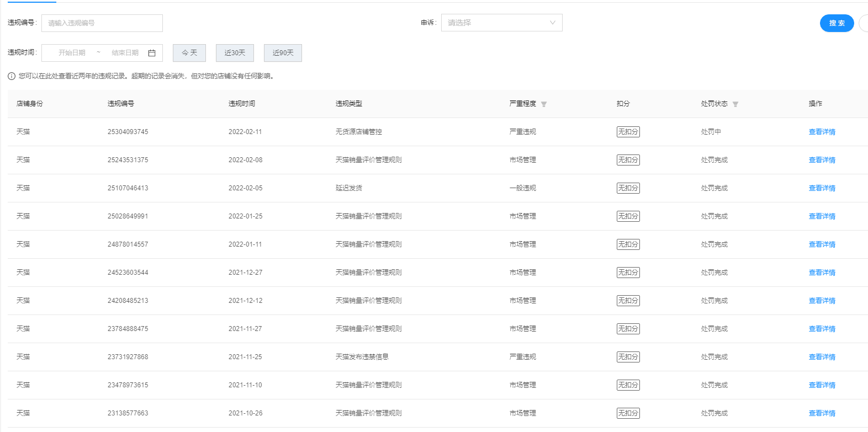Click 天猫销量评价管理规则 in row 2022-01-25

click(369, 216)
